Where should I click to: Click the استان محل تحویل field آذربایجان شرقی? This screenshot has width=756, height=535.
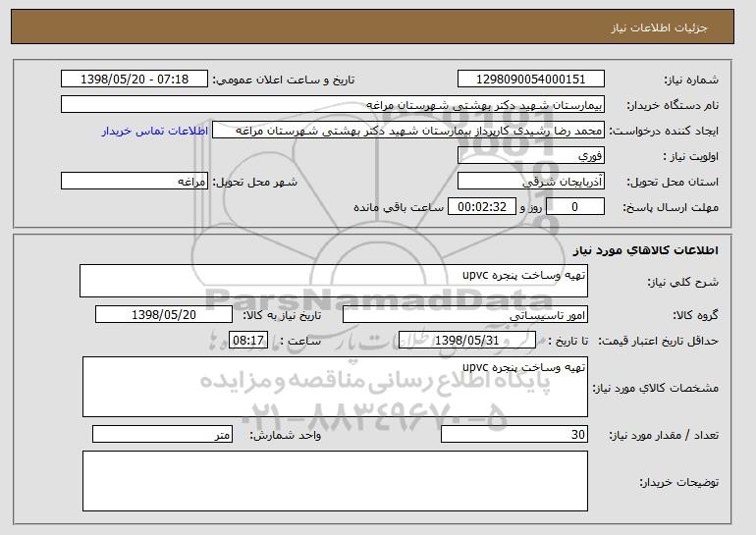click(531, 182)
